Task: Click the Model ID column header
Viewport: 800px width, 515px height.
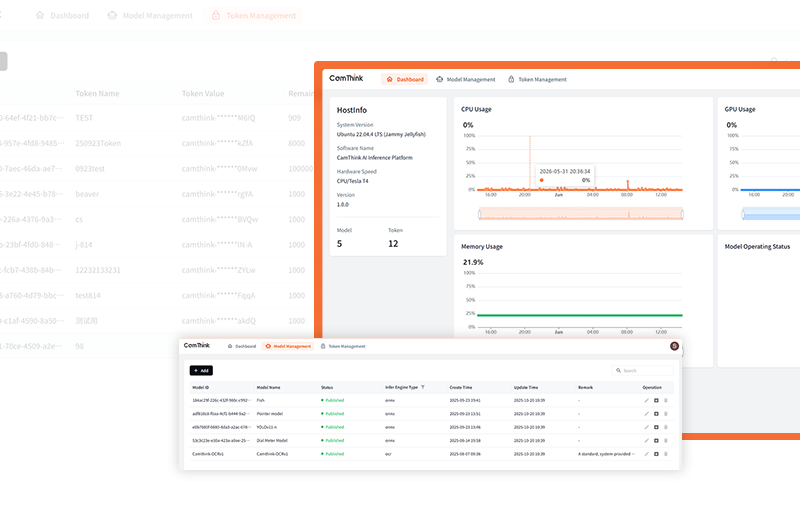Action: tap(201, 387)
